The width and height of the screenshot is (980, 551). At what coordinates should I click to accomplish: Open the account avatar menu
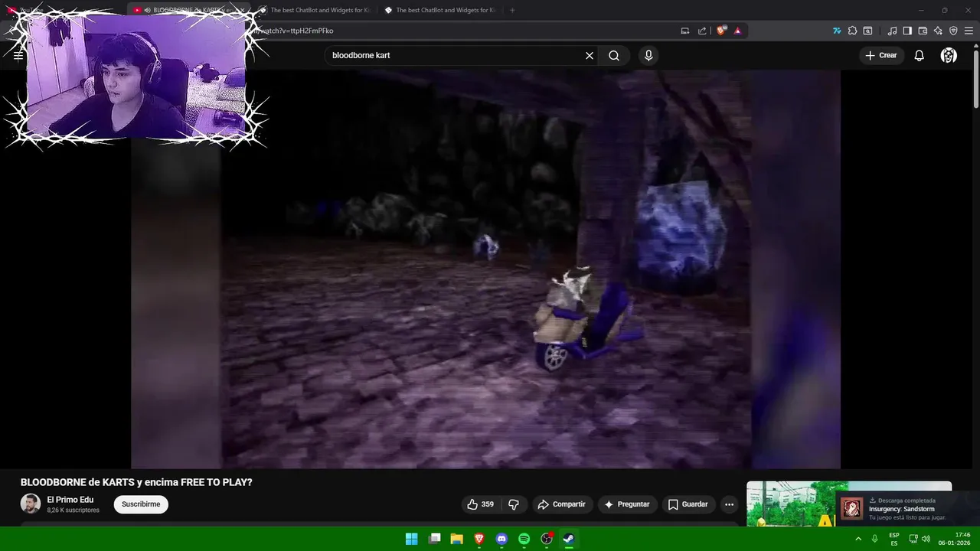click(x=949, y=55)
